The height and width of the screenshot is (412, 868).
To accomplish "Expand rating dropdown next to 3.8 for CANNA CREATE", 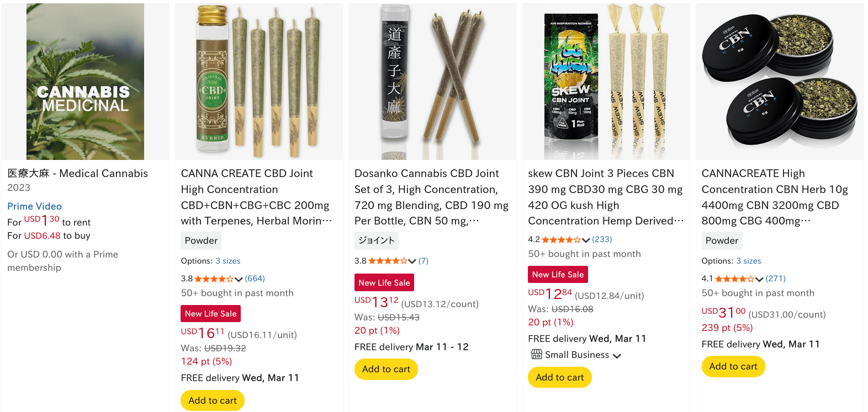I will coord(239,279).
